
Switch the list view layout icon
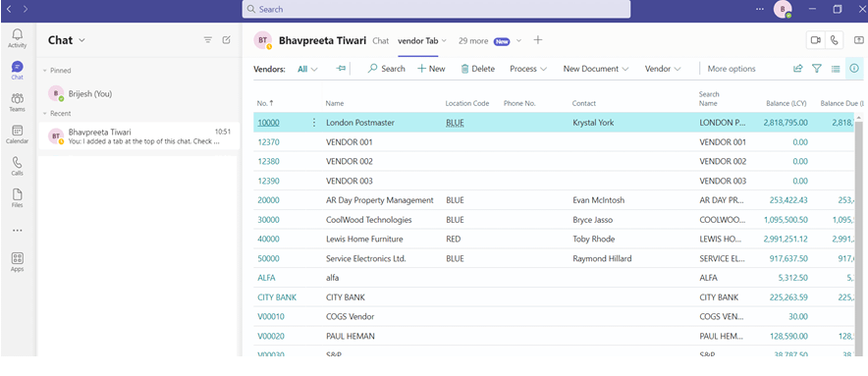(x=836, y=69)
